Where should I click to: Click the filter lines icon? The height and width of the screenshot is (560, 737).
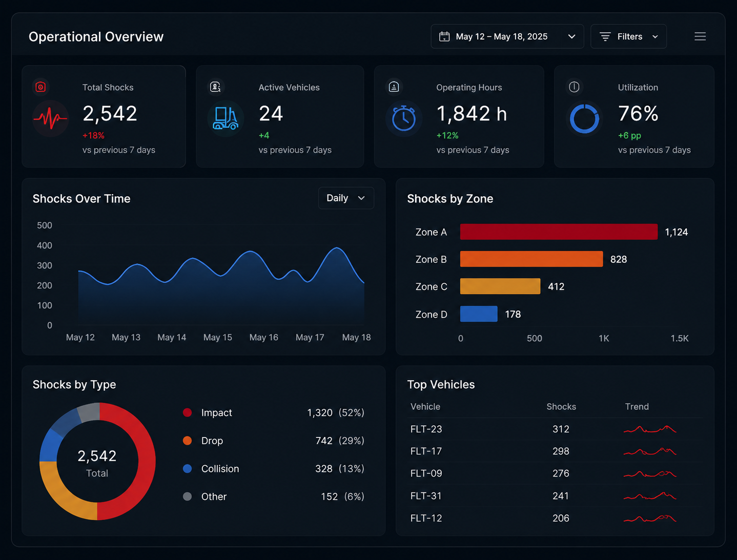[x=605, y=36]
